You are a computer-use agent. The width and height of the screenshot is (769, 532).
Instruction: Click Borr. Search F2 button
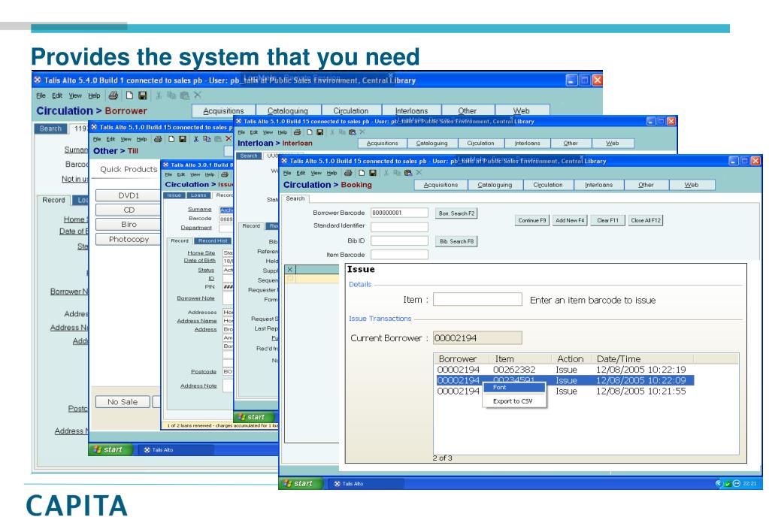(x=456, y=213)
